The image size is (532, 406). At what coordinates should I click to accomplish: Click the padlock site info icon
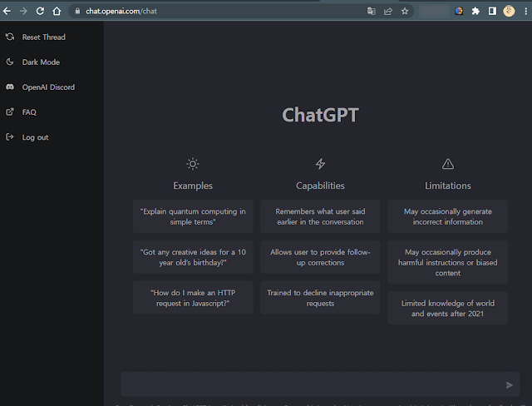[x=77, y=11]
